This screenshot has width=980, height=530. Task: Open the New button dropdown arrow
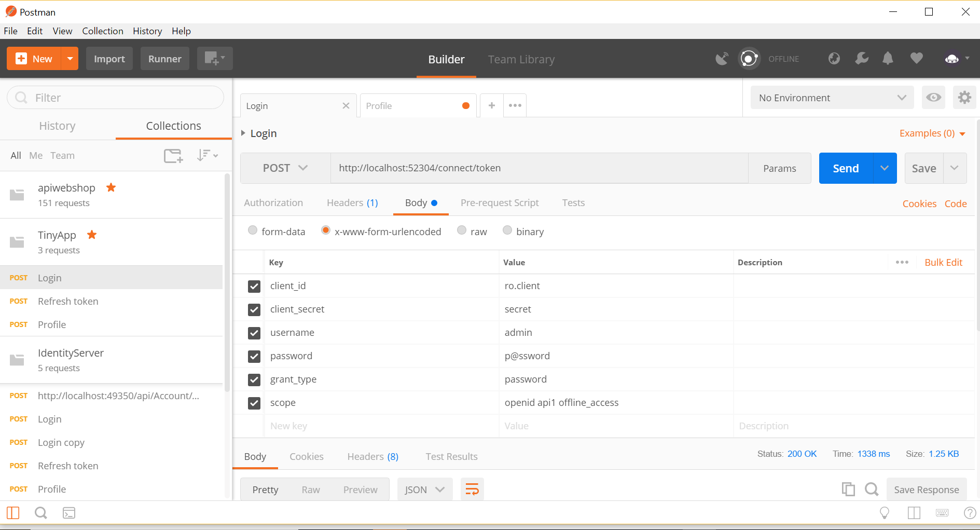70,59
